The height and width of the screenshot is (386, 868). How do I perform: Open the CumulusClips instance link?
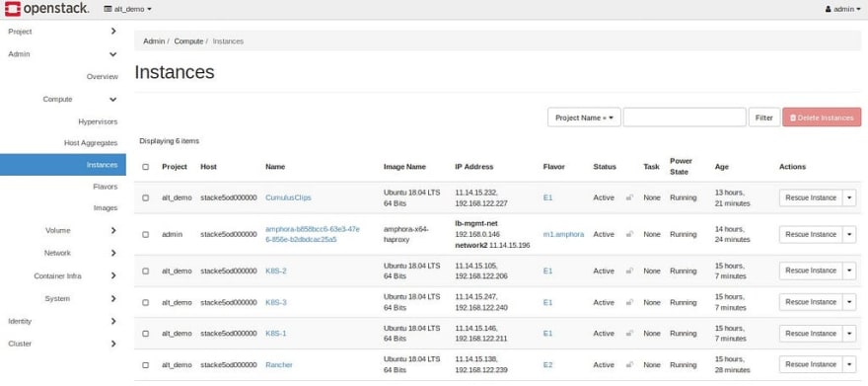coord(288,197)
